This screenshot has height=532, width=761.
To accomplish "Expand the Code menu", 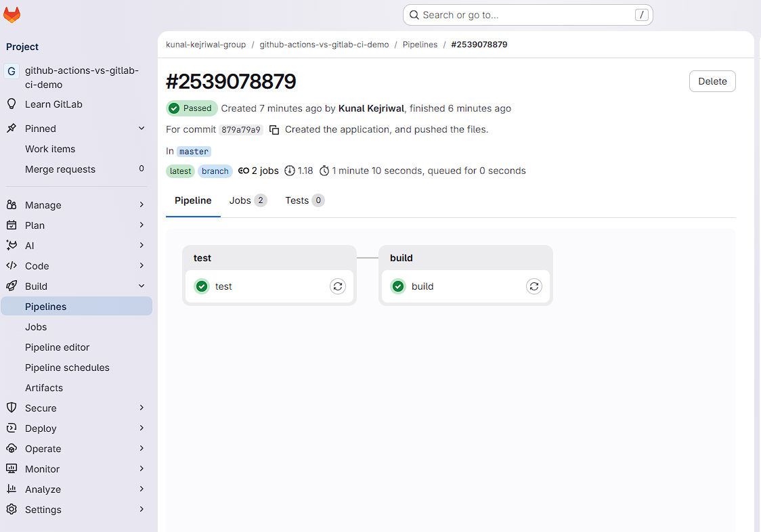I will (142, 265).
